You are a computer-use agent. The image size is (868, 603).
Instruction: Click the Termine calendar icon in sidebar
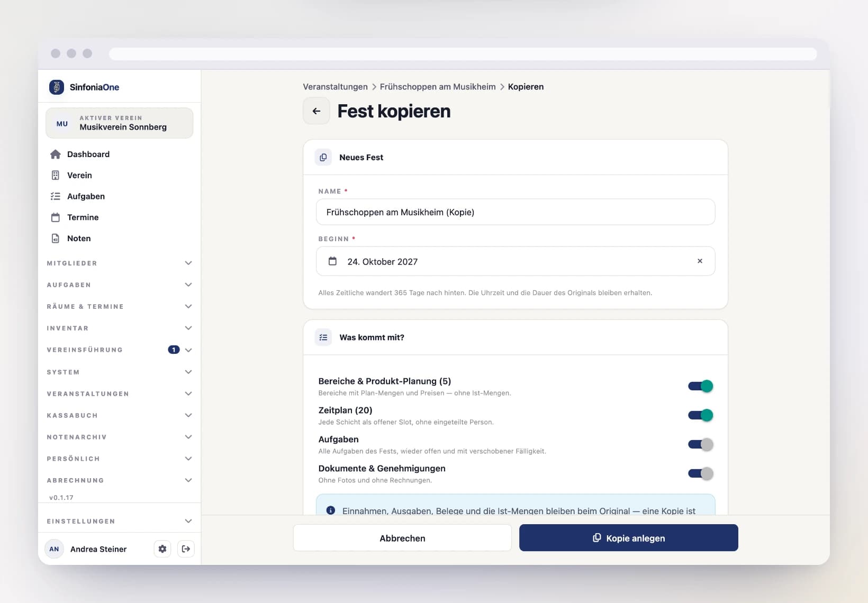[x=56, y=217]
